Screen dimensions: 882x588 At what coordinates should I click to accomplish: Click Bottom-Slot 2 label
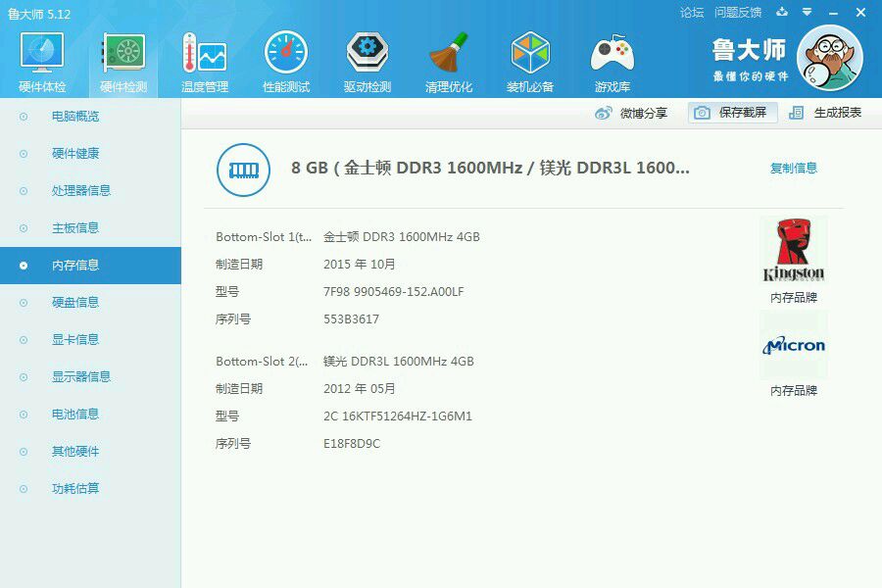click(x=262, y=362)
